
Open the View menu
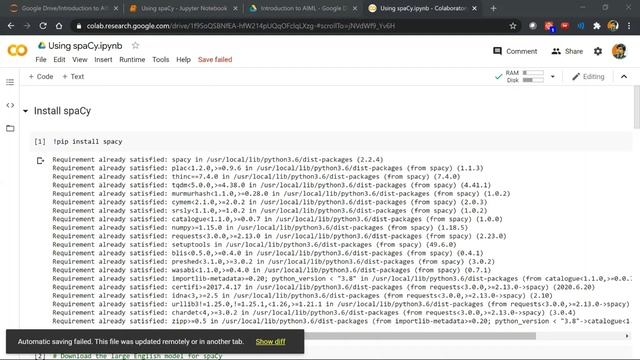(x=80, y=60)
